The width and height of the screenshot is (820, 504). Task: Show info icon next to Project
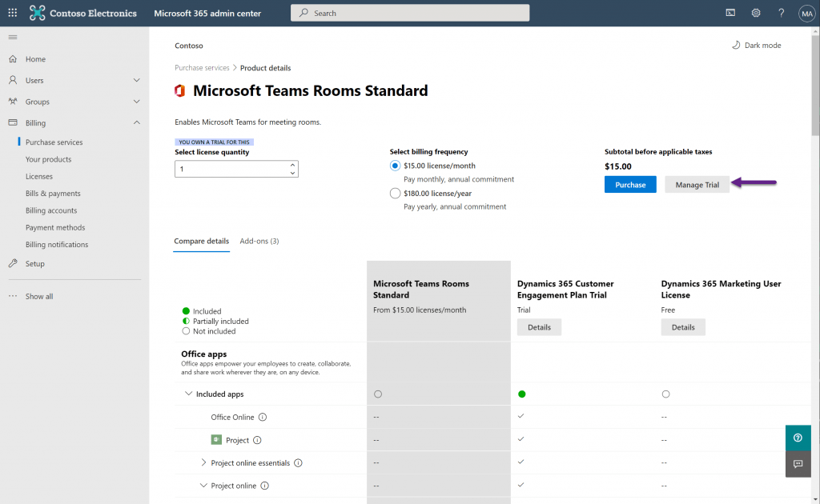pos(257,440)
